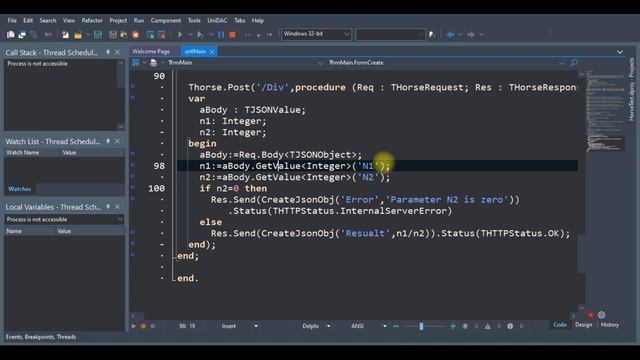Click the code minimap on the right

(605, 110)
